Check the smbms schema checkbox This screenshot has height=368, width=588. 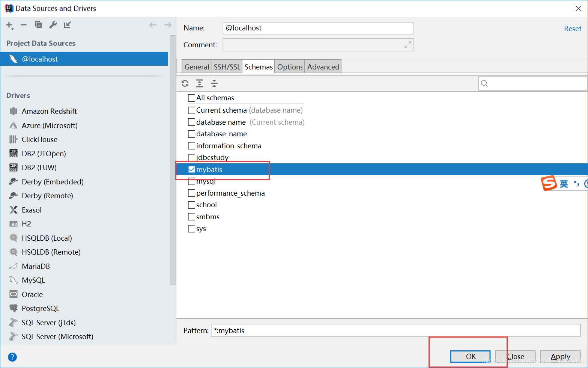(191, 217)
